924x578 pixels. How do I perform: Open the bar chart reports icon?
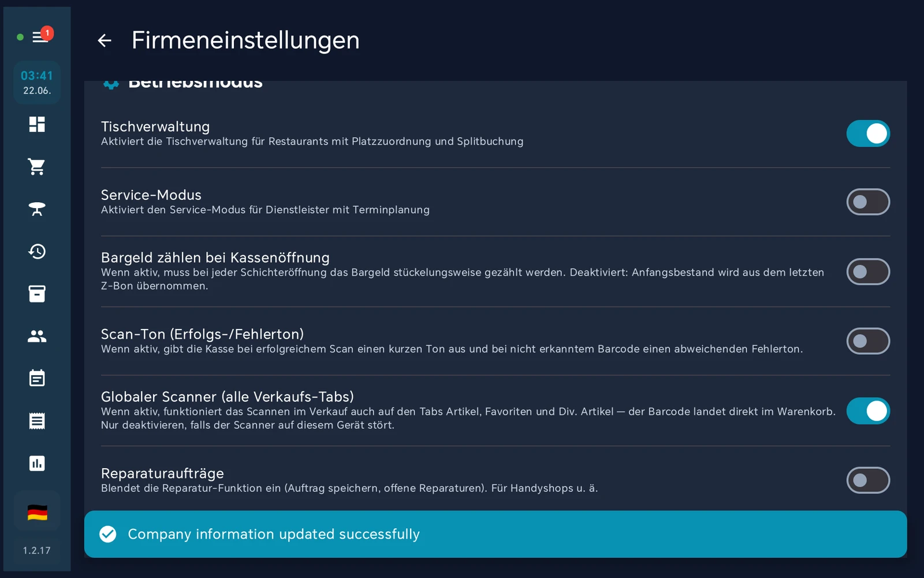37,463
